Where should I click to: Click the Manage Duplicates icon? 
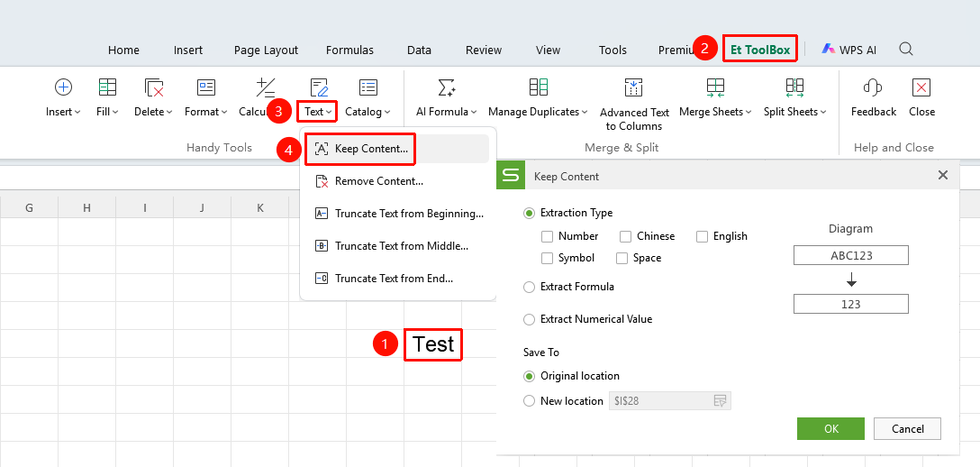click(x=538, y=87)
